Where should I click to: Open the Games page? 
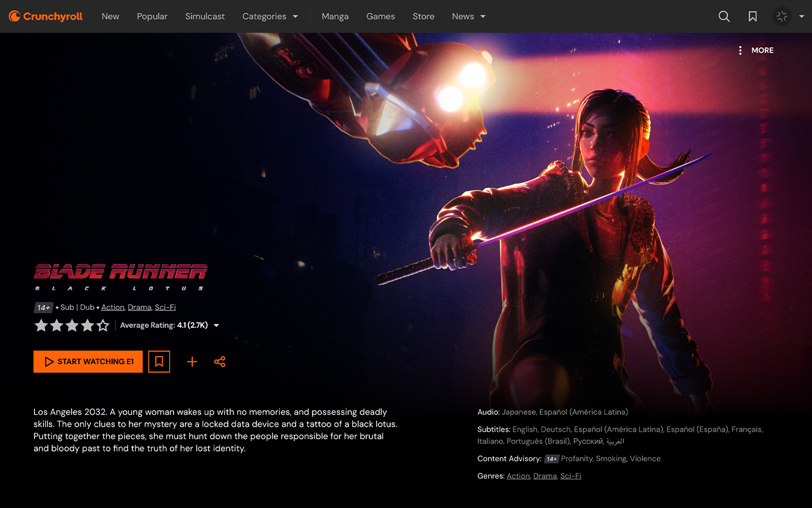click(x=381, y=16)
